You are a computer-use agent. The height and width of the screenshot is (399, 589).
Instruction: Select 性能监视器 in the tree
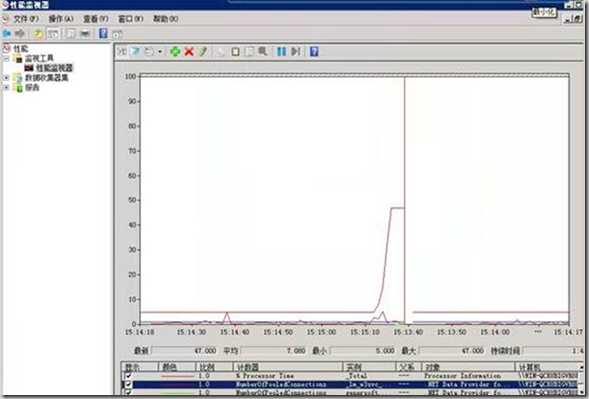[x=54, y=68]
